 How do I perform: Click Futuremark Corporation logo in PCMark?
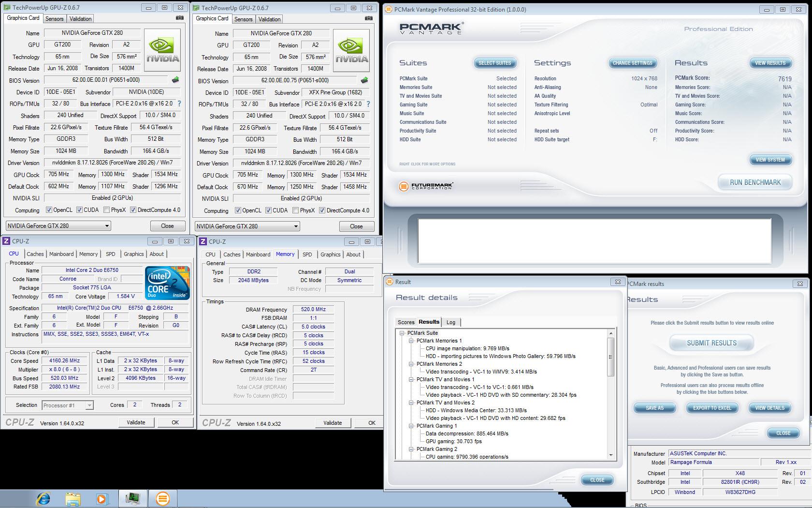tap(426, 186)
